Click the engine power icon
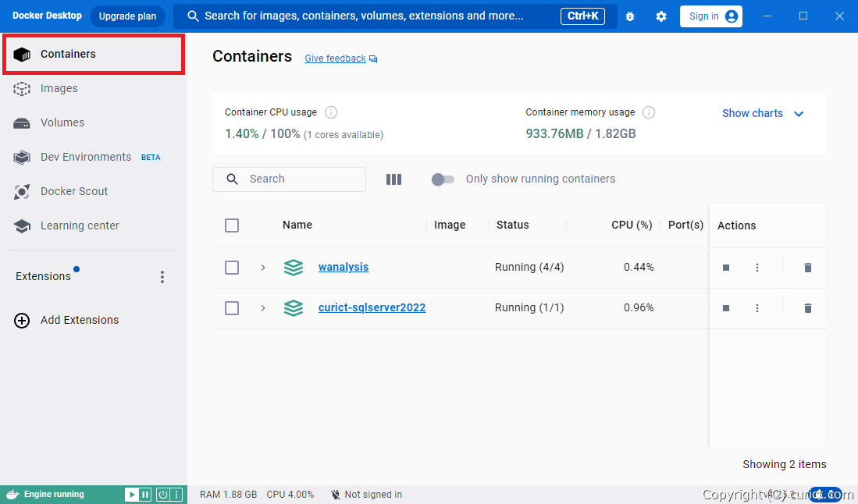The height and width of the screenshot is (504, 858). tap(163, 495)
